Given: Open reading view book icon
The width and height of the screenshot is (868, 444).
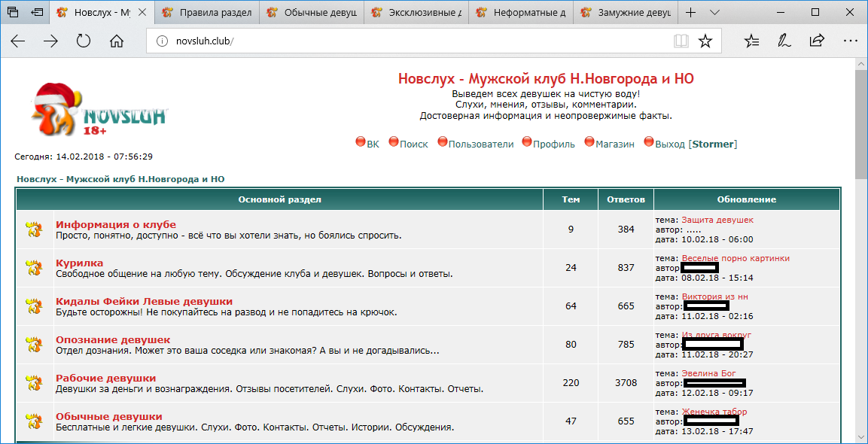Looking at the screenshot, I should coord(681,41).
